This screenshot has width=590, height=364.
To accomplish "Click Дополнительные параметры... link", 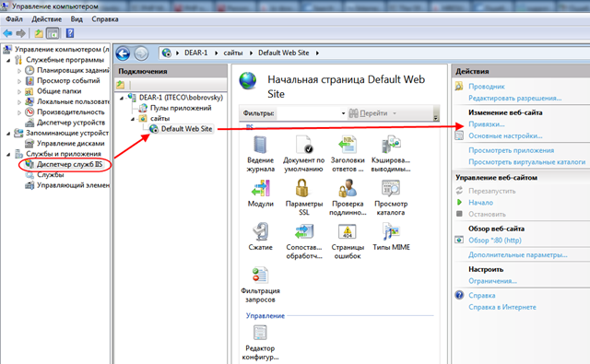I will tap(518, 255).
